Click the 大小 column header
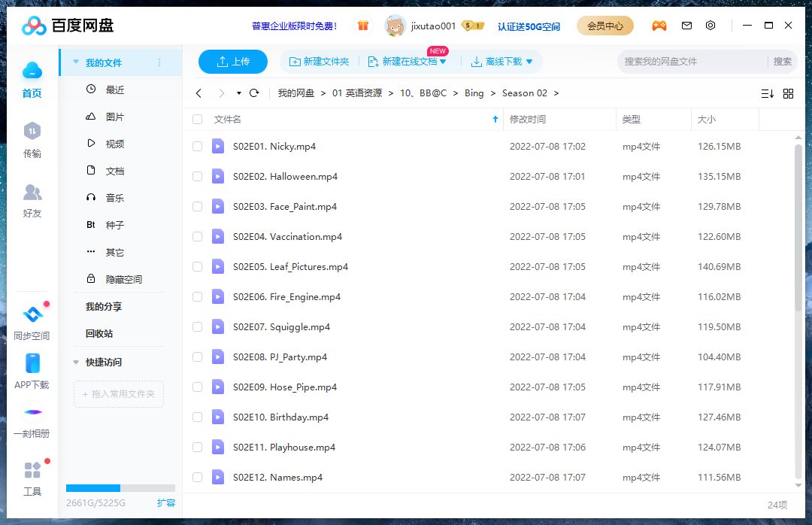Image resolution: width=812 pixels, height=525 pixels. pos(725,119)
